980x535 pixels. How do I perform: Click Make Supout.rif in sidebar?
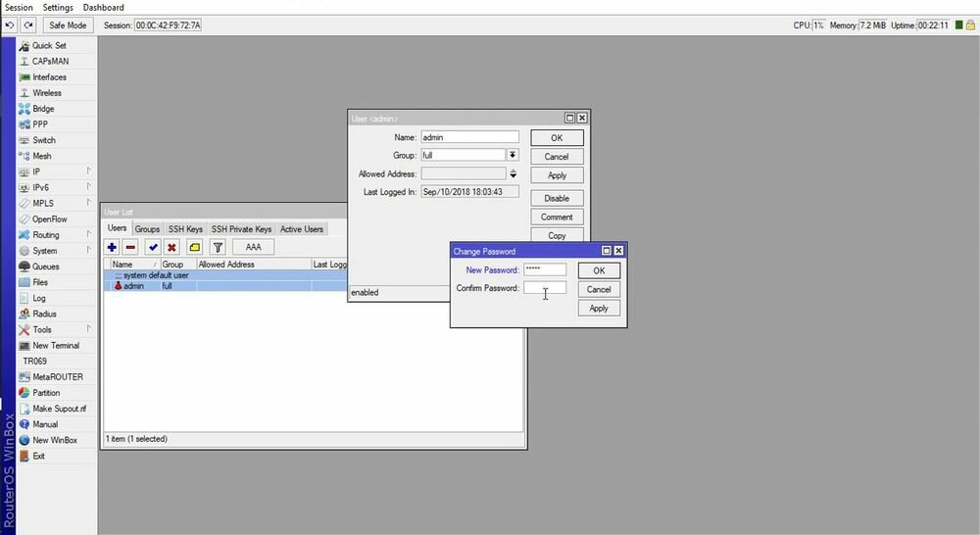(x=56, y=409)
